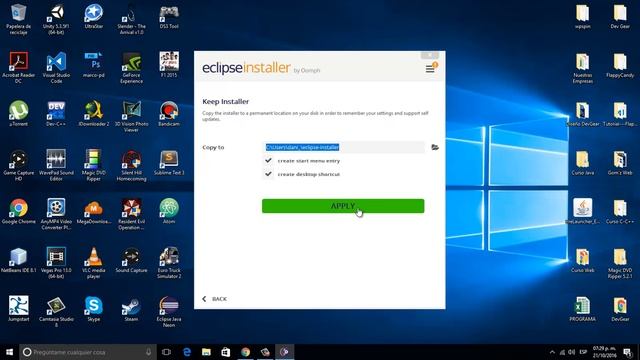The width and height of the screenshot is (640, 360).
Task: Select Resident Evil Operation icon
Action: coord(131,214)
